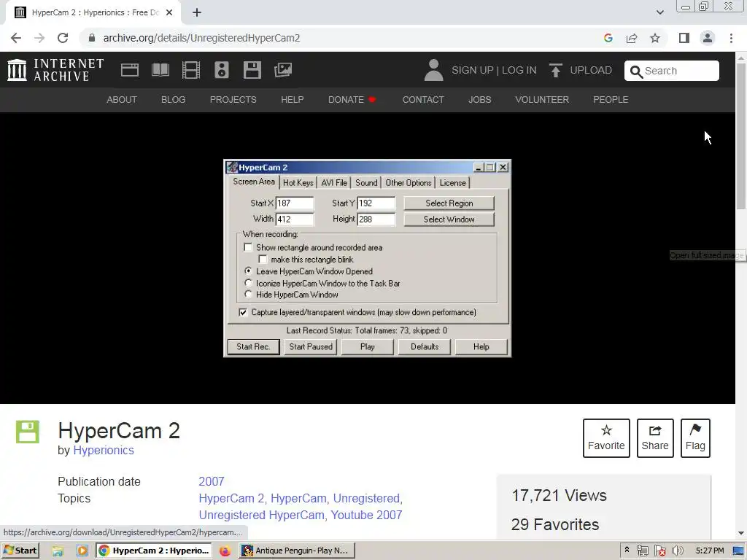Viewport: 747px width, 560px height.
Task: Click Capture layered/transparent windows checkbox
Action: pyautogui.click(x=243, y=312)
